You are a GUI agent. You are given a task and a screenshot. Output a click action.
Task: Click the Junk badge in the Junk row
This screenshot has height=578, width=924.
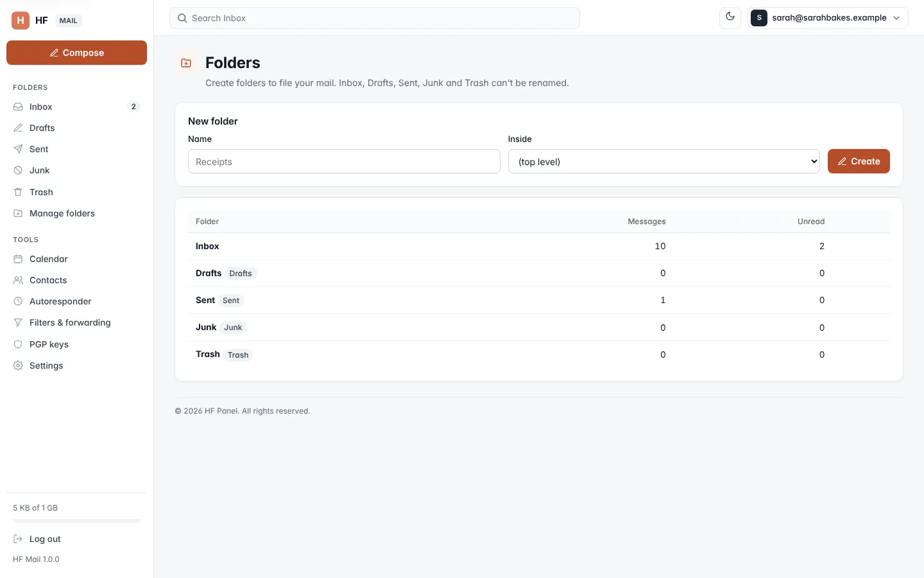[x=233, y=328]
